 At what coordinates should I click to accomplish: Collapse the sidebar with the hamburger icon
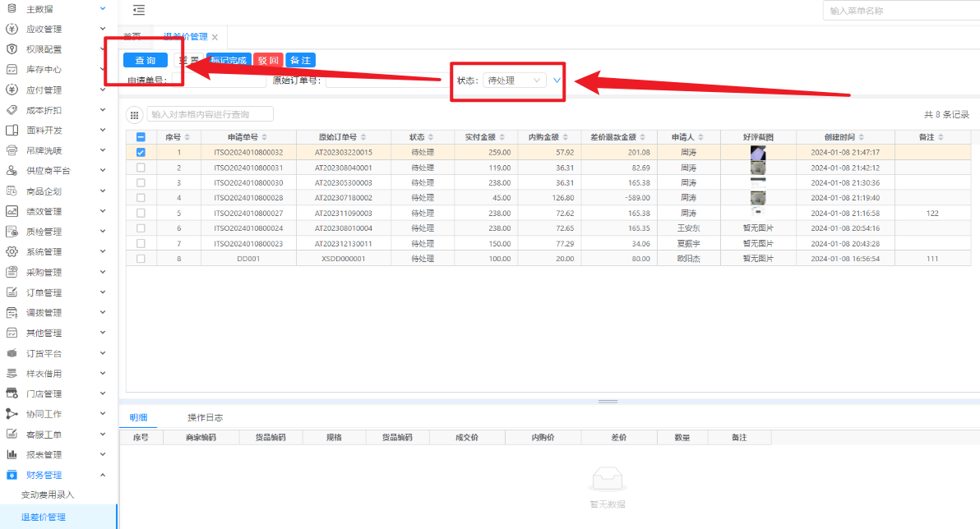[139, 10]
